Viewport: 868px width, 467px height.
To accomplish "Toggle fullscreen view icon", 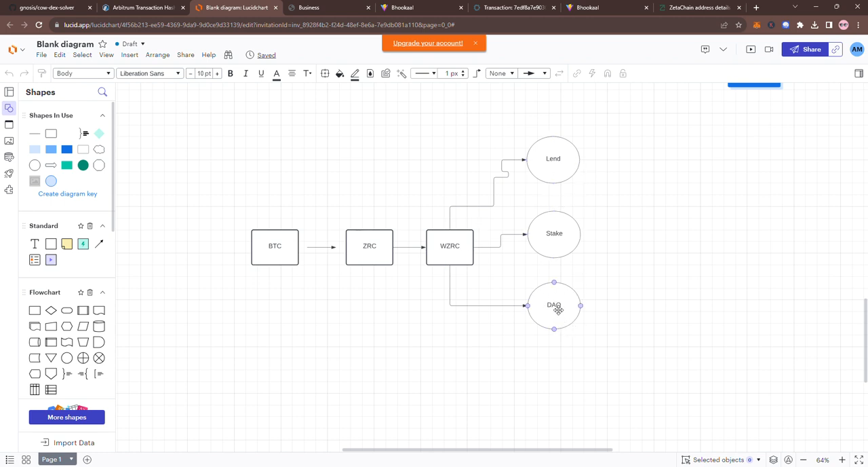I will (859, 460).
